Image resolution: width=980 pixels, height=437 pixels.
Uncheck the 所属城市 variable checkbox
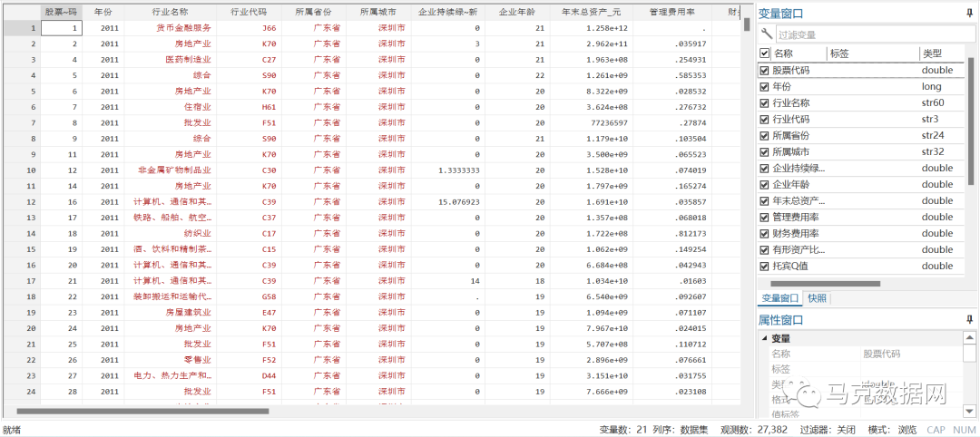pyautogui.click(x=764, y=151)
